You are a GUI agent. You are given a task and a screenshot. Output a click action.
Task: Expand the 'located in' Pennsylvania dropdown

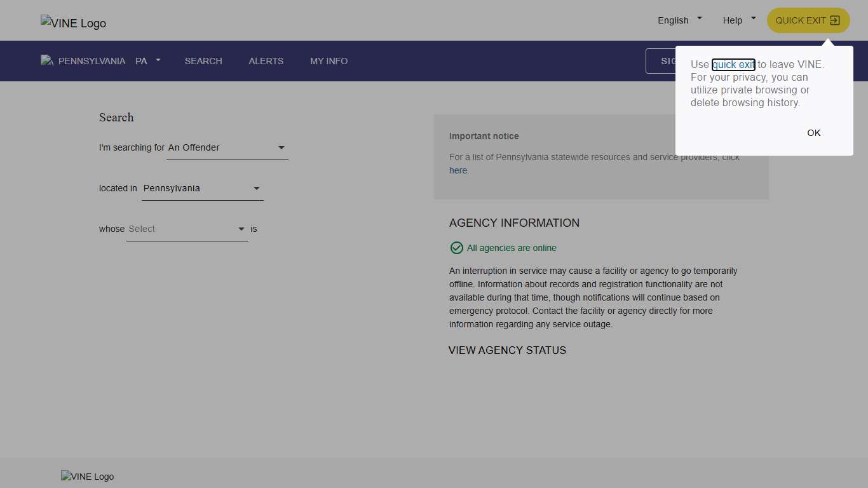(202, 188)
